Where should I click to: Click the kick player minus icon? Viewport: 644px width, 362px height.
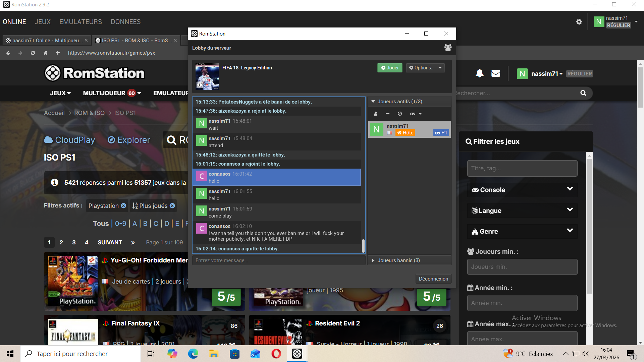click(x=387, y=114)
